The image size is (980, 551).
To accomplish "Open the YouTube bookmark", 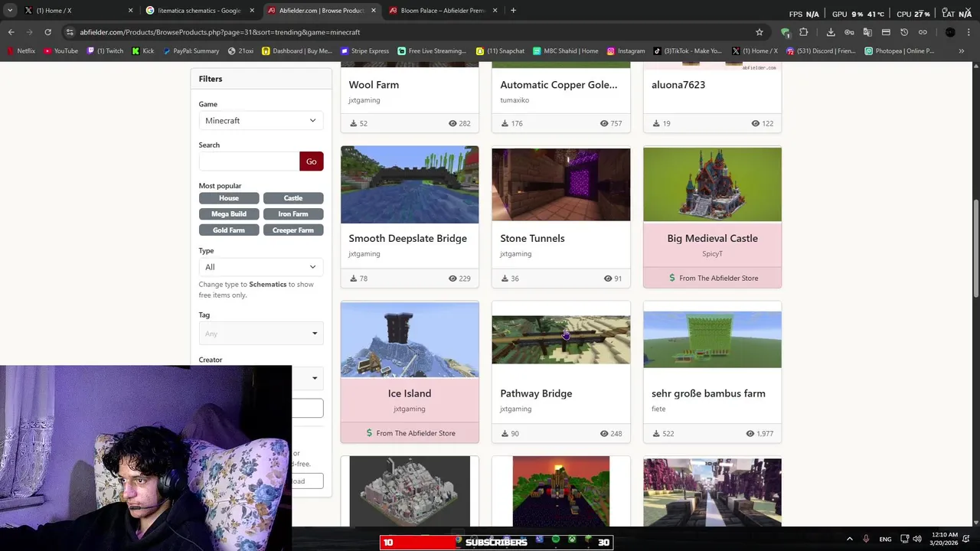I will (60, 51).
